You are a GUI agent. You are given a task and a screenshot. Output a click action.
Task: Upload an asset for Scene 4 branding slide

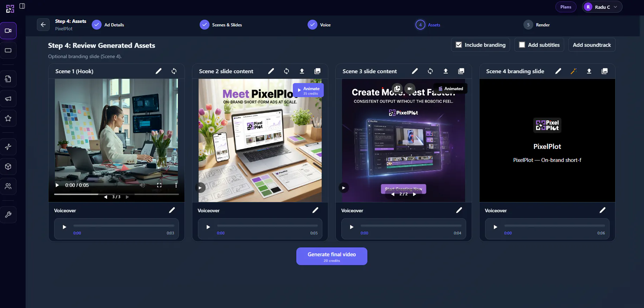(x=589, y=71)
